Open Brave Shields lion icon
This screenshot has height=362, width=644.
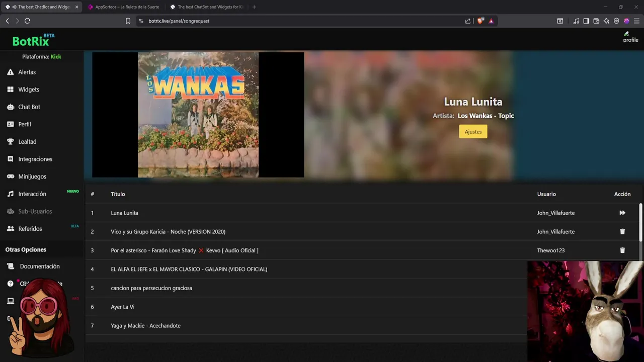pyautogui.click(x=480, y=21)
